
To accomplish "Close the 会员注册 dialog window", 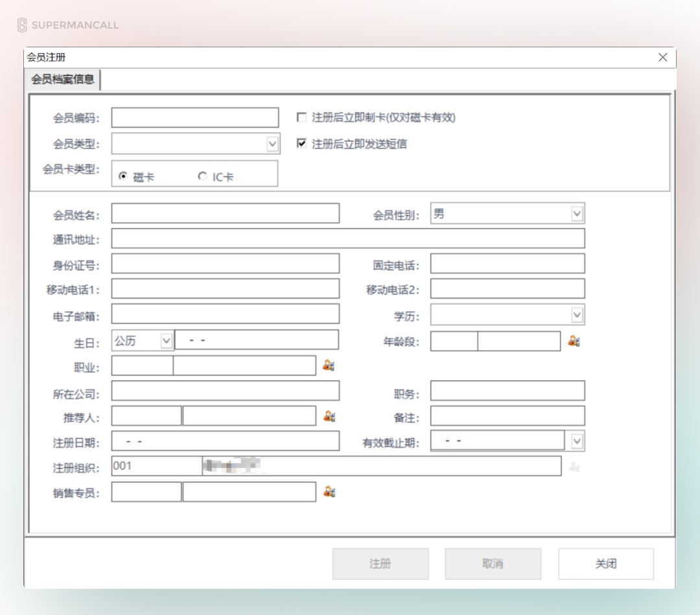I will [x=662, y=57].
